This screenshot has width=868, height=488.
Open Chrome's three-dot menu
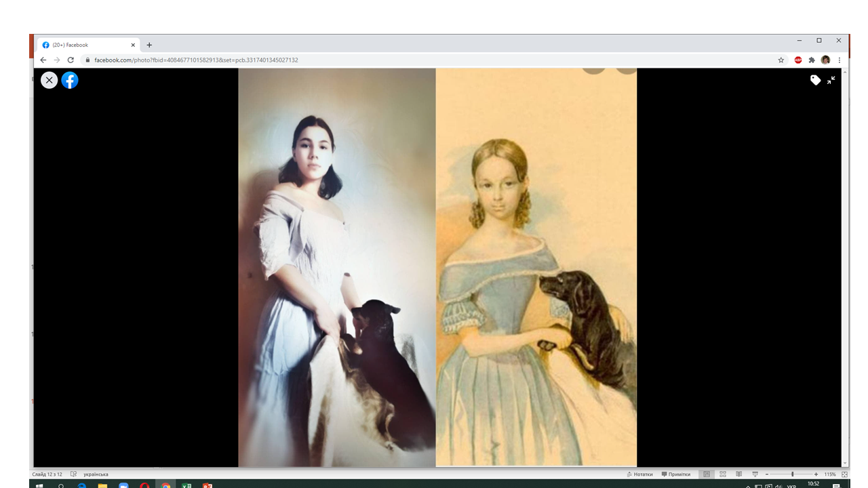(840, 60)
